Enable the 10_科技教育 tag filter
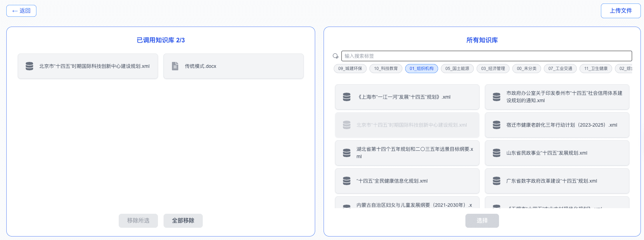Screen dimensions: 644x240 tap(386, 69)
